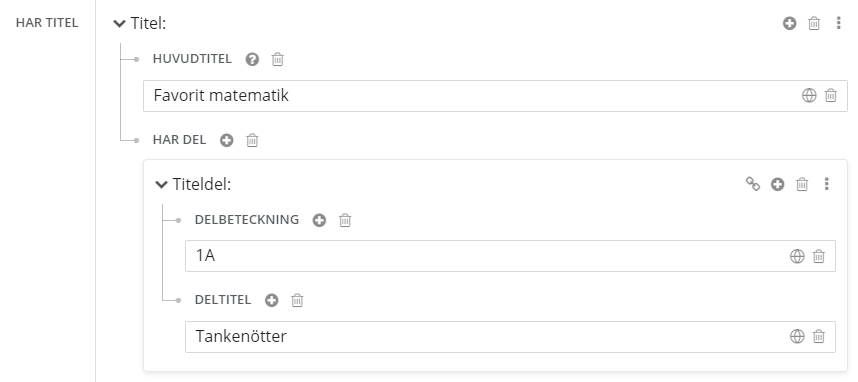858x382 pixels.
Task: Delete the Titel entity via trash icon
Action: pyautogui.click(x=814, y=23)
